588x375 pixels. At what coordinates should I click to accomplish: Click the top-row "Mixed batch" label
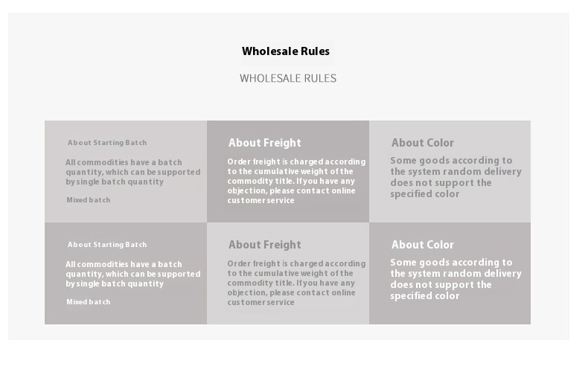[x=88, y=200]
